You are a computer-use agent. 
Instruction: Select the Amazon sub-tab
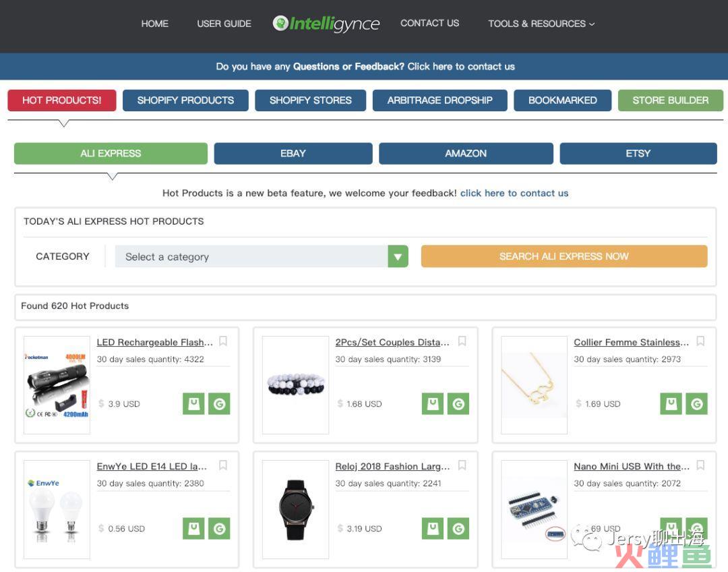tap(466, 153)
